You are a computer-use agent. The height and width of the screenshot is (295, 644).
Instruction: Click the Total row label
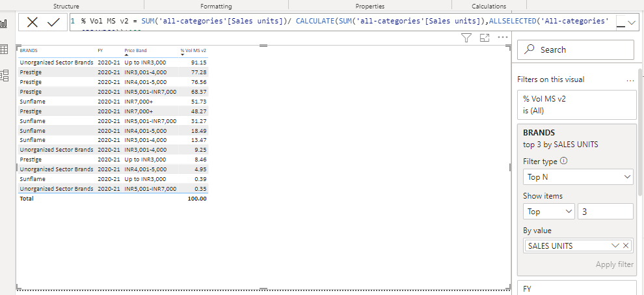[x=26, y=199]
